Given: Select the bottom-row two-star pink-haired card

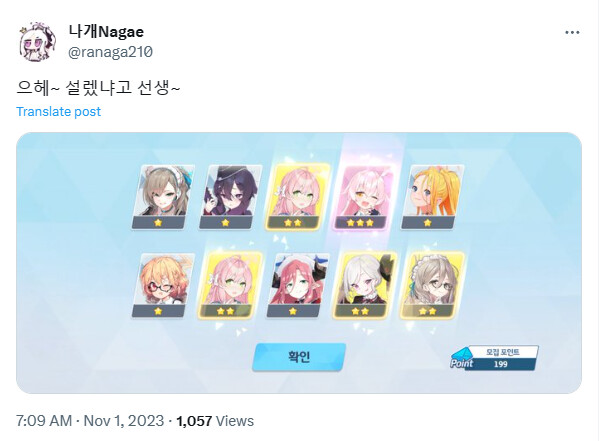Looking at the screenshot, I should [230, 285].
